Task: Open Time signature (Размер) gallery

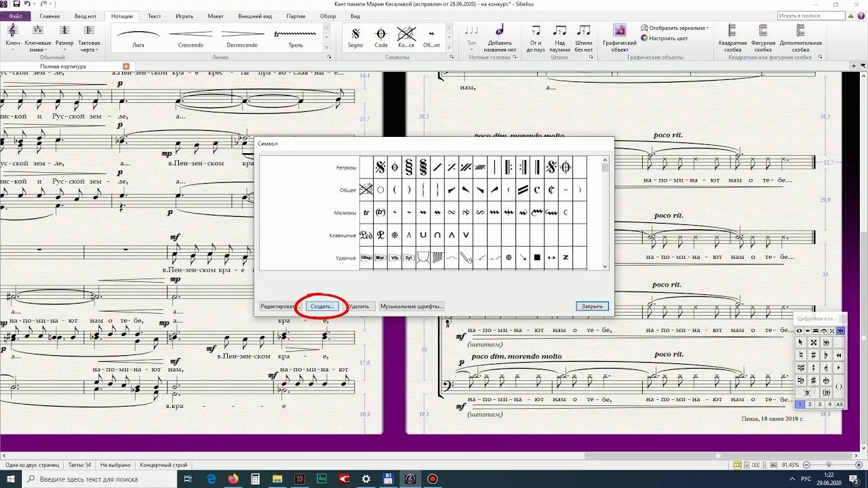Action: [x=64, y=38]
